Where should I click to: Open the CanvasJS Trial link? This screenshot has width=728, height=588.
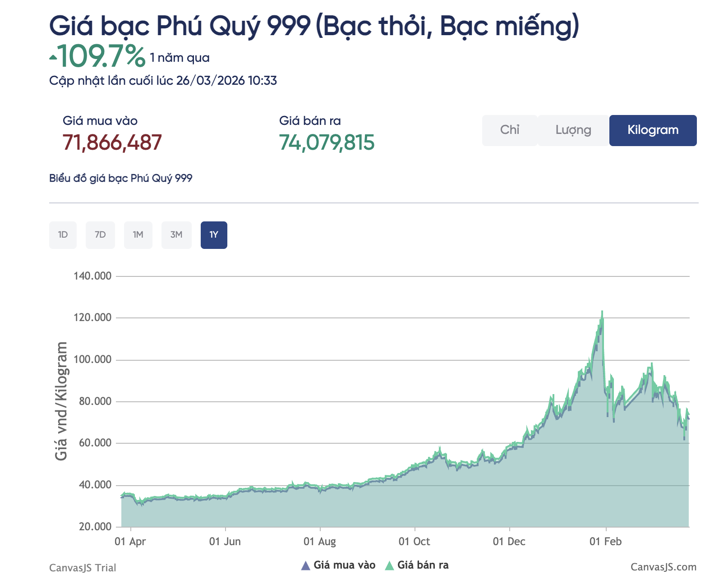83,568
